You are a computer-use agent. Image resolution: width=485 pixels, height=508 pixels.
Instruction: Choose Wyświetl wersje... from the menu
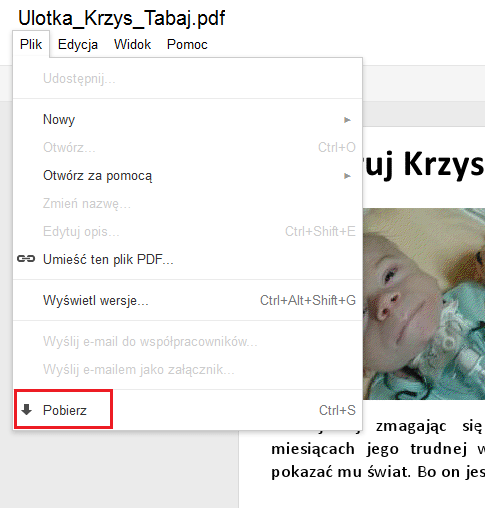tap(187, 300)
